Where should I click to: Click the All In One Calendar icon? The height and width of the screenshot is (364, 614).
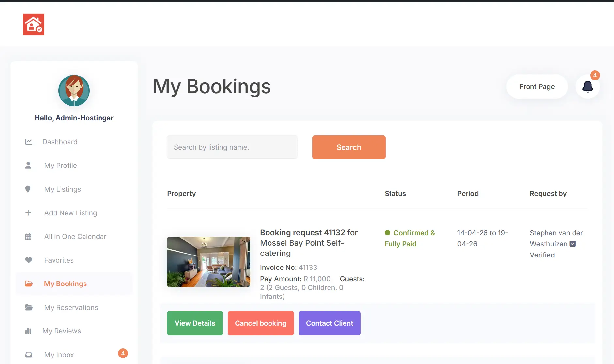coord(28,237)
